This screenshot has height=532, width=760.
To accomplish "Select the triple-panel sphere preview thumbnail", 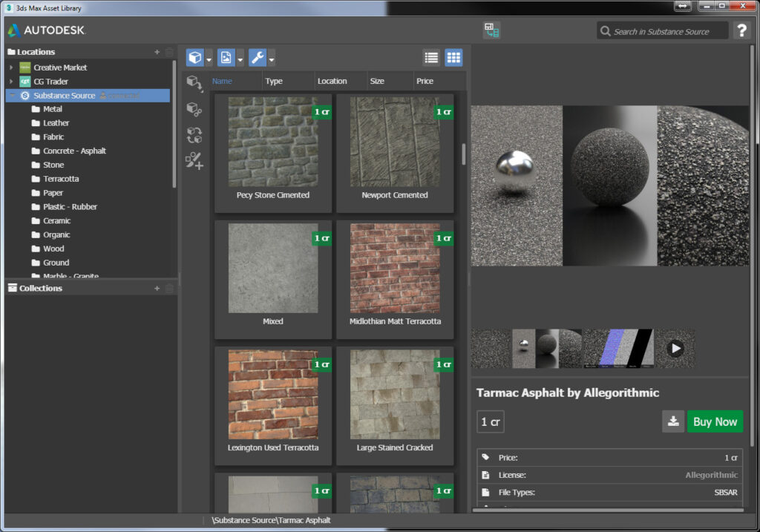I will click(x=547, y=349).
